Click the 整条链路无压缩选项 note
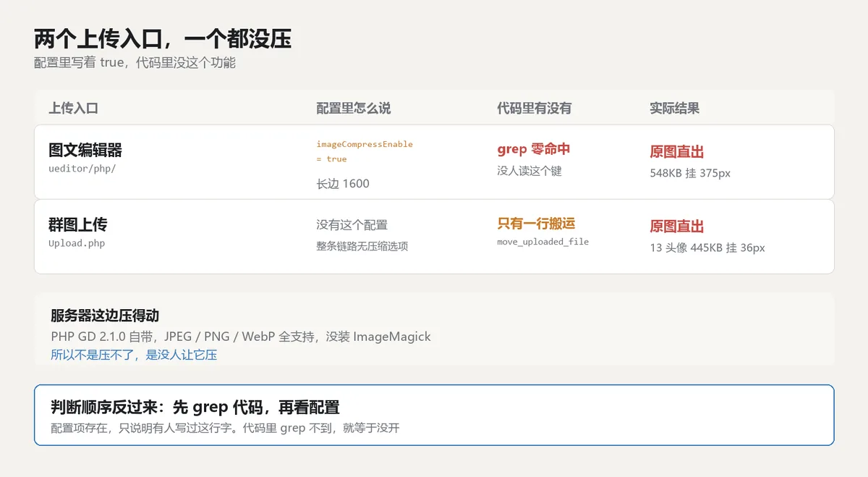 (x=362, y=246)
